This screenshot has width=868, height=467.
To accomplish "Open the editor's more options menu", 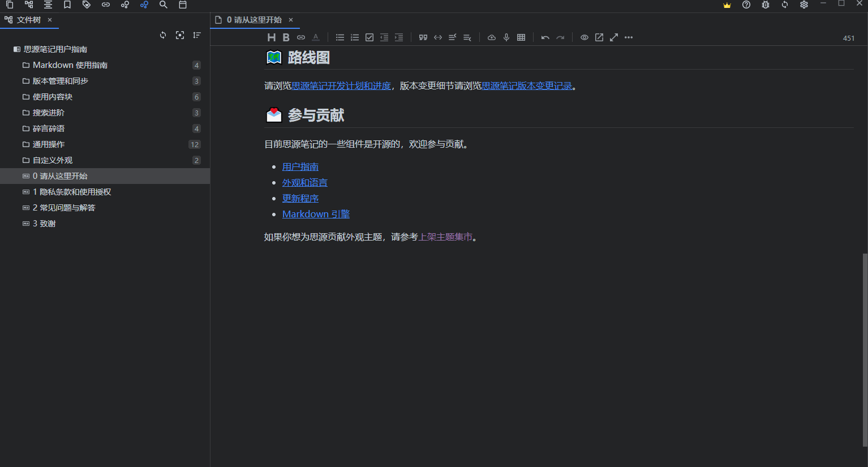I will point(628,37).
